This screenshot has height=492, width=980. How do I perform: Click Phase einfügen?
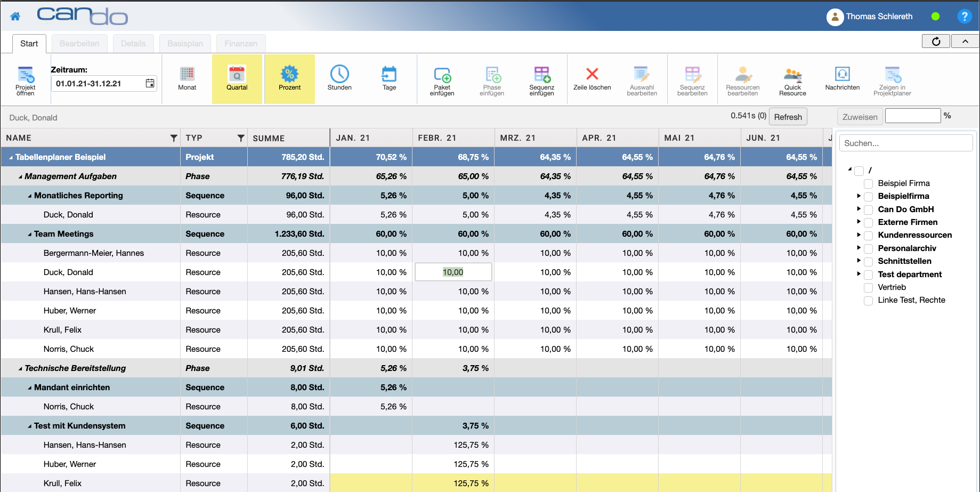(492, 81)
